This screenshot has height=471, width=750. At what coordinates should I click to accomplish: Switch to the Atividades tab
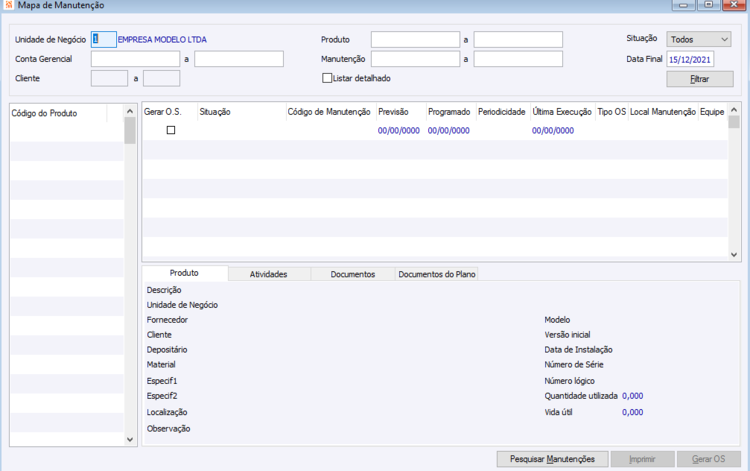pyautogui.click(x=268, y=274)
